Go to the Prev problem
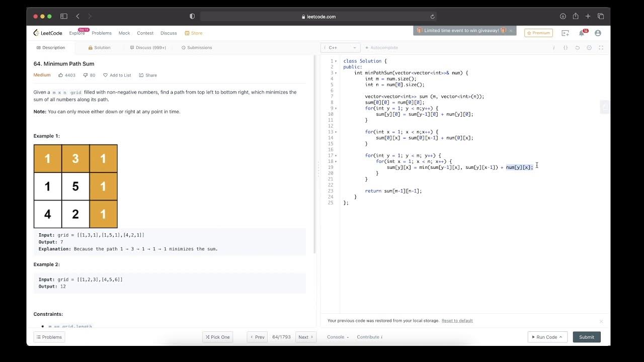 (257, 337)
